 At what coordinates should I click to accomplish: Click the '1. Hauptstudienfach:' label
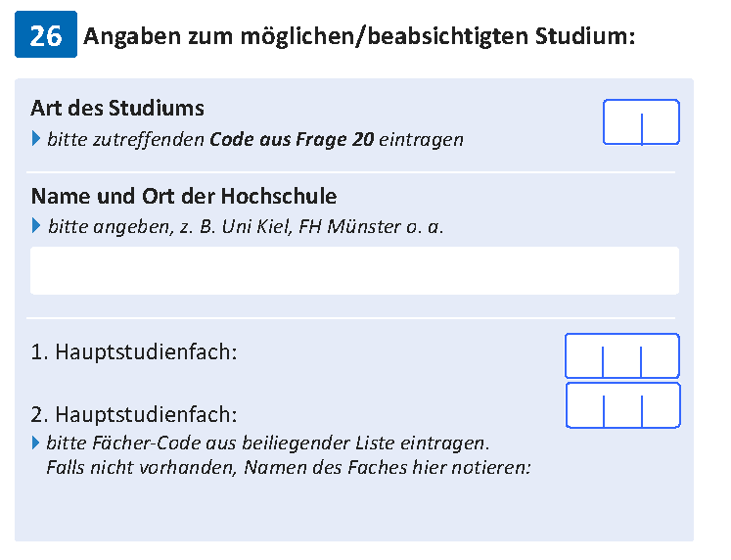click(x=134, y=351)
